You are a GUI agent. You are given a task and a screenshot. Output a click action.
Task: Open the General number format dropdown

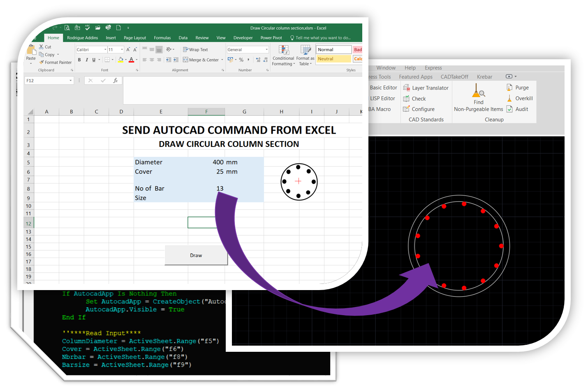(266, 49)
